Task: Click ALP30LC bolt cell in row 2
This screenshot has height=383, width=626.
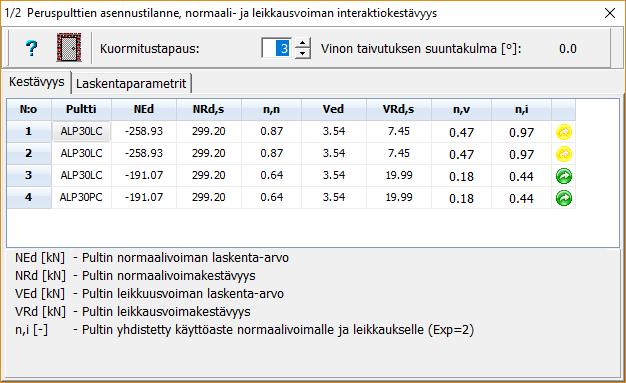Action: [81, 153]
